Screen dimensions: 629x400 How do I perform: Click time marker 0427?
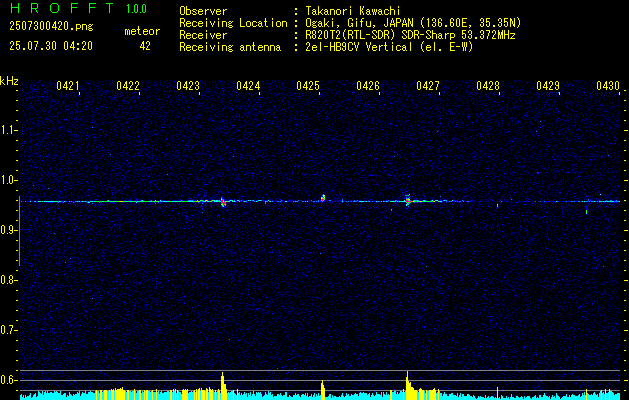(428, 86)
